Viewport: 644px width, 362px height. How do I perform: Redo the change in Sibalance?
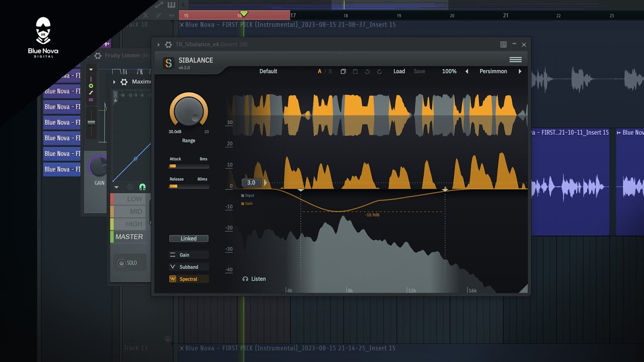point(379,71)
